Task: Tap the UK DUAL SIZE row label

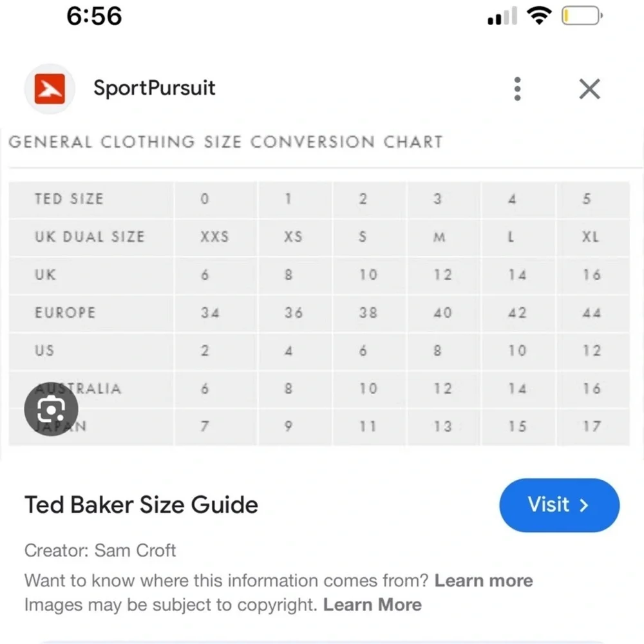Action: 90,236
